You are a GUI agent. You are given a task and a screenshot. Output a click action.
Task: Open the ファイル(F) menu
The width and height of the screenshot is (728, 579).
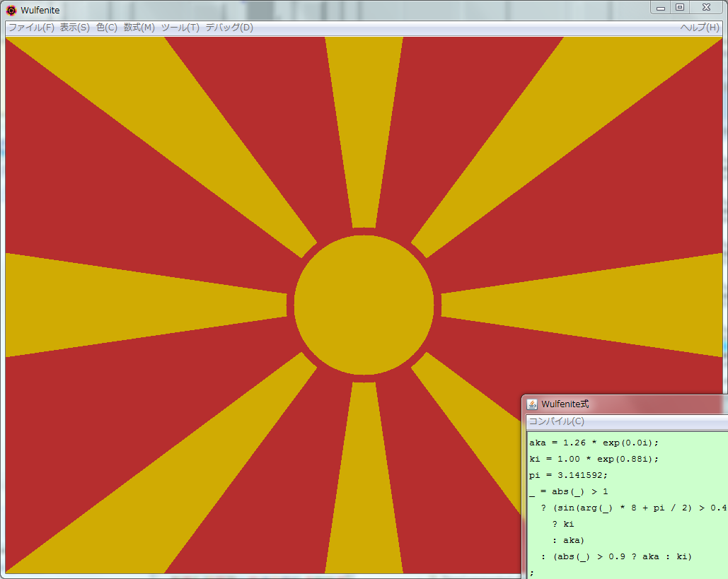pos(31,28)
